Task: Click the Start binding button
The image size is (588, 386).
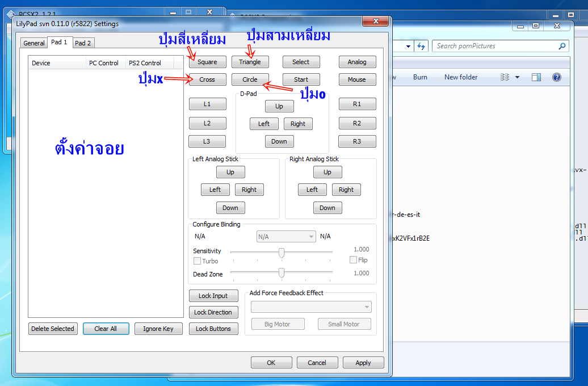Action: (301, 79)
